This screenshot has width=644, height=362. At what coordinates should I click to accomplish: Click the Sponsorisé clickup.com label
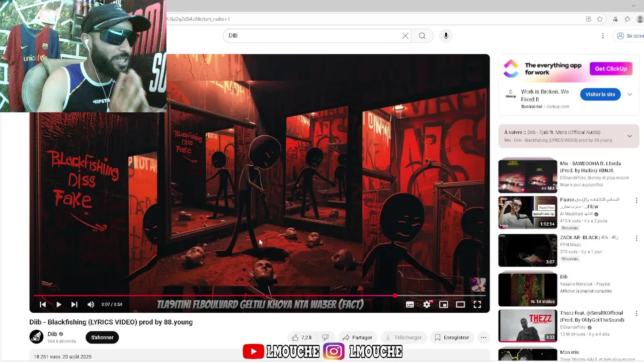545,107
